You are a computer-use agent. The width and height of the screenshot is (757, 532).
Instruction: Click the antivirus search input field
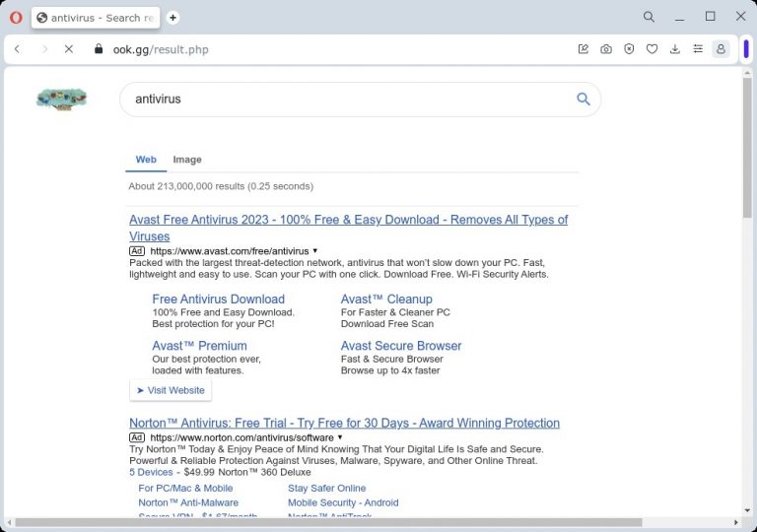coord(345,99)
